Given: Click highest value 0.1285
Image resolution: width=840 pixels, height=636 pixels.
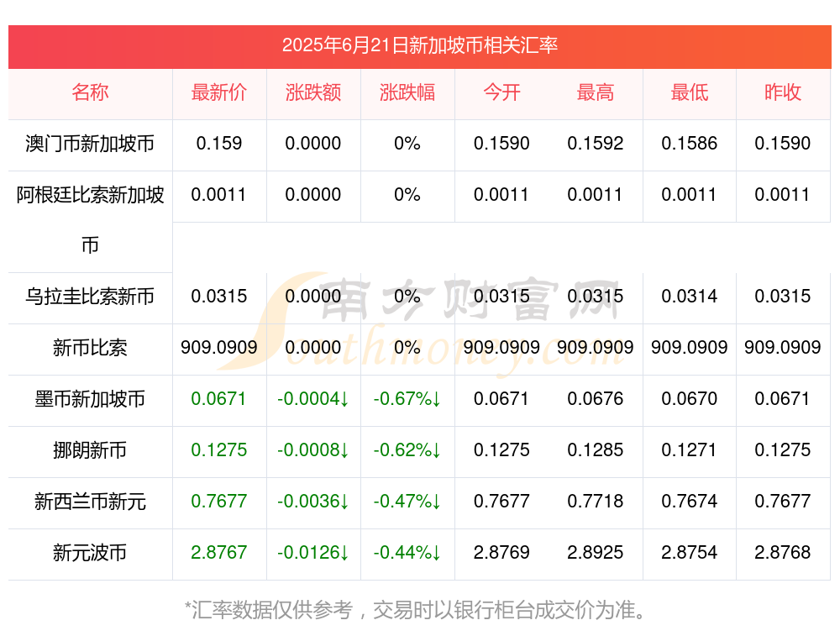Looking at the screenshot, I should coord(596,449).
